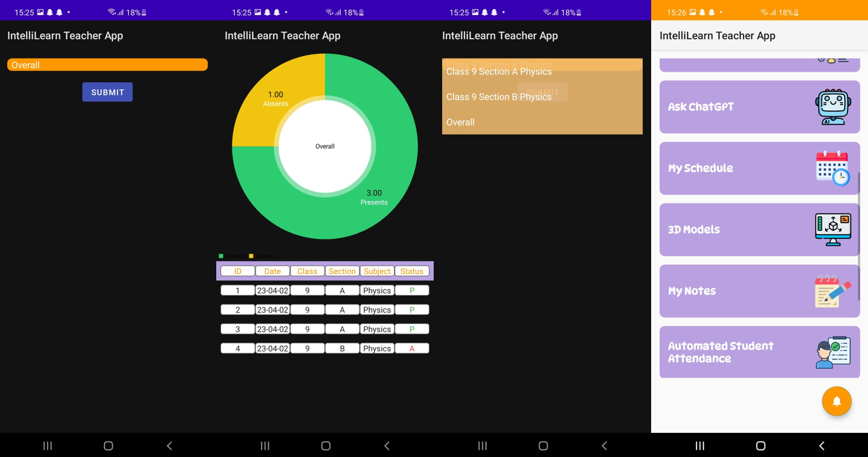The height and width of the screenshot is (457, 868).
Task: Click the blue SUBMIT button
Action: click(x=108, y=92)
